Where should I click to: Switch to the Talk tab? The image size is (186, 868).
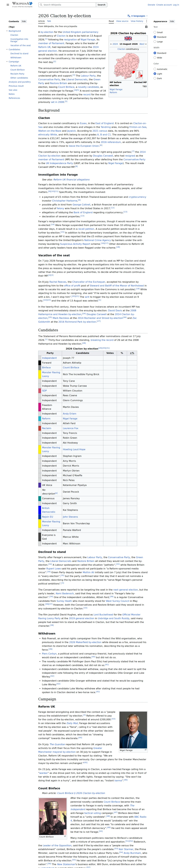coord(49,21)
